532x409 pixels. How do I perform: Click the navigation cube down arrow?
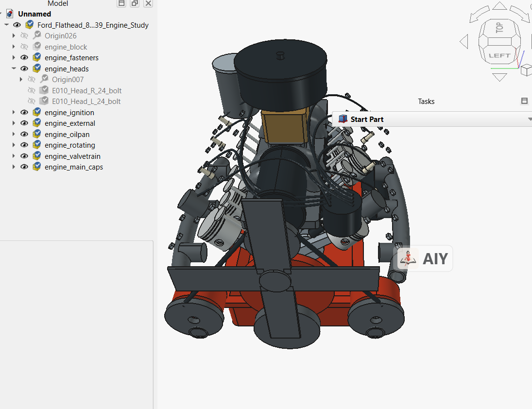(x=499, y=77)
